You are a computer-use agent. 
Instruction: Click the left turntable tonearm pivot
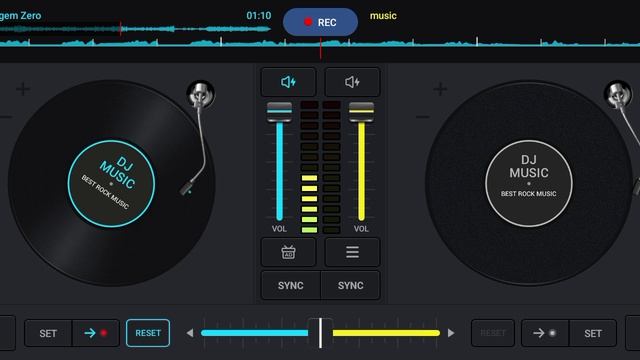200,95
